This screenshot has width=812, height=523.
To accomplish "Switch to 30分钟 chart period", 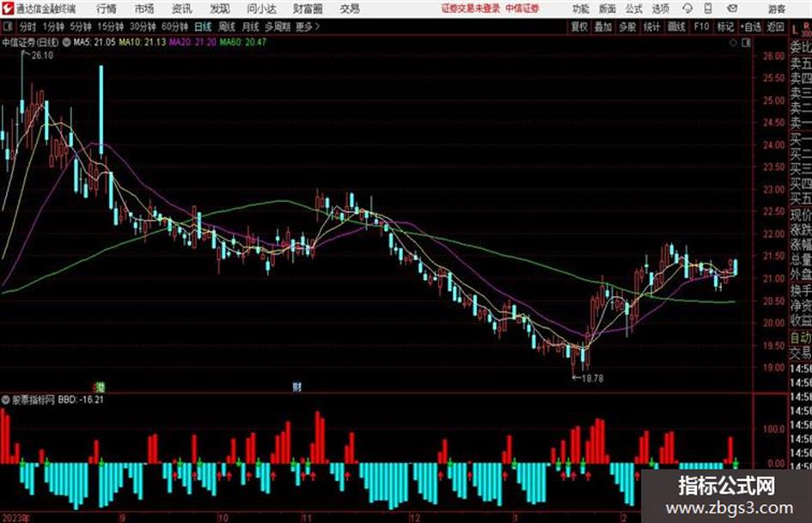I will click(x=143, y=27).
